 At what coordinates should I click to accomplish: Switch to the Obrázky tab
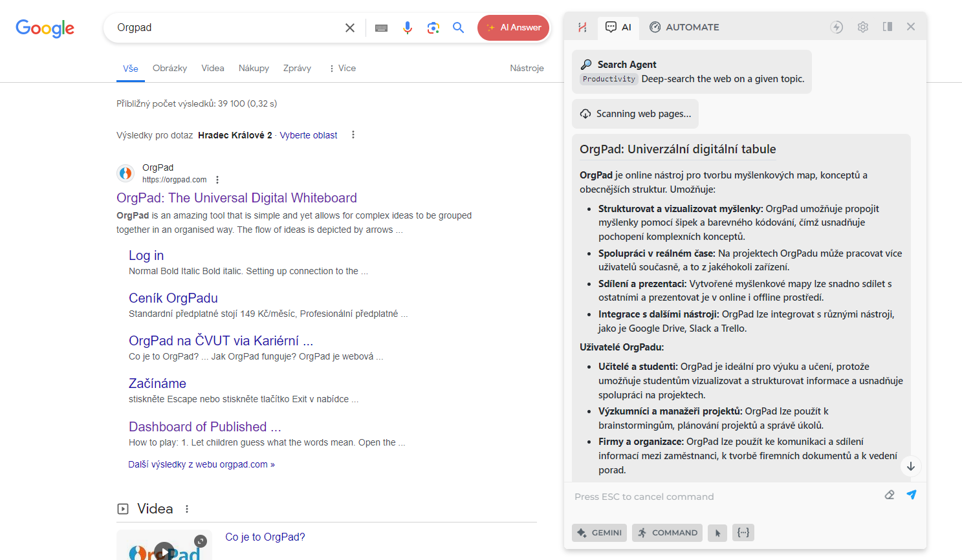pyautogui.click(x=169, y=68)
